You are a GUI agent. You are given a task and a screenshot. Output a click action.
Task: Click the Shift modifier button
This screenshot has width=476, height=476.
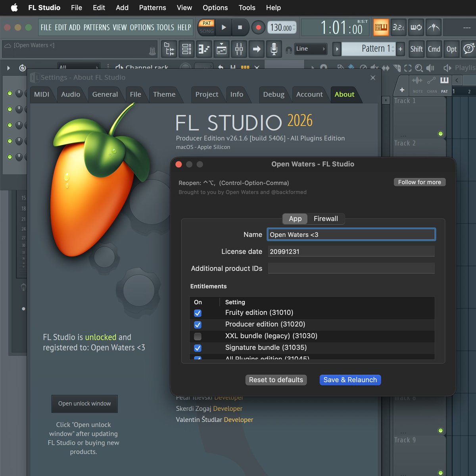click(416, 49)
